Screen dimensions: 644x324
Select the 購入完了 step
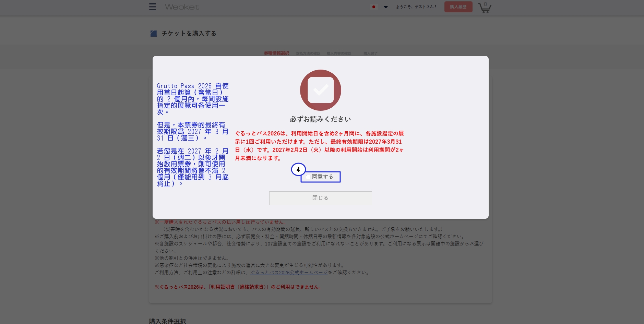370,53
